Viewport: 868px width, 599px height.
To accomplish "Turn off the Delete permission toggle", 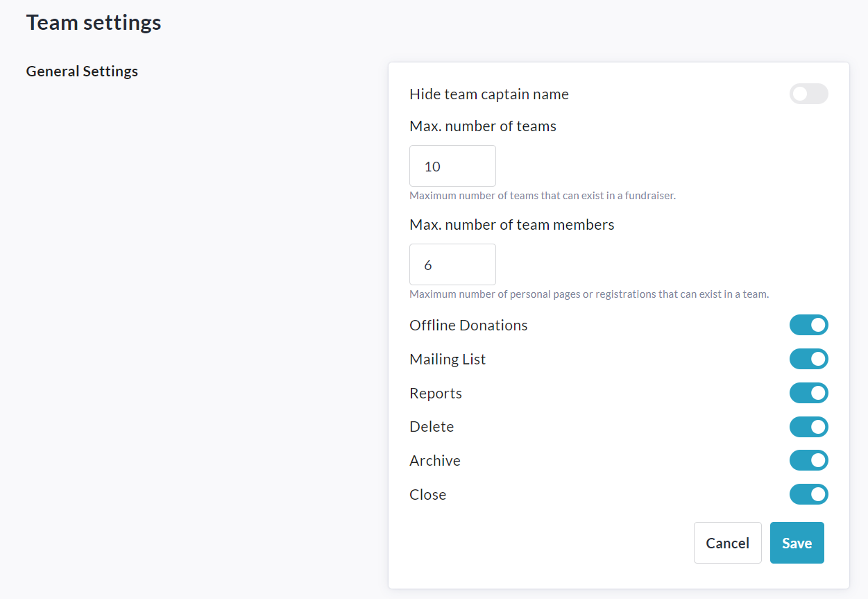I will pos(808,427).
